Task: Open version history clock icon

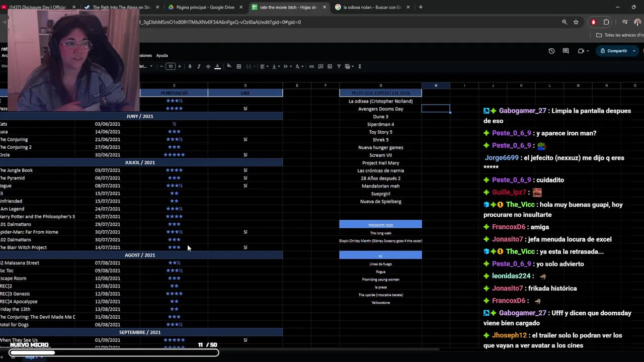Action: click(x=551, y=51)
